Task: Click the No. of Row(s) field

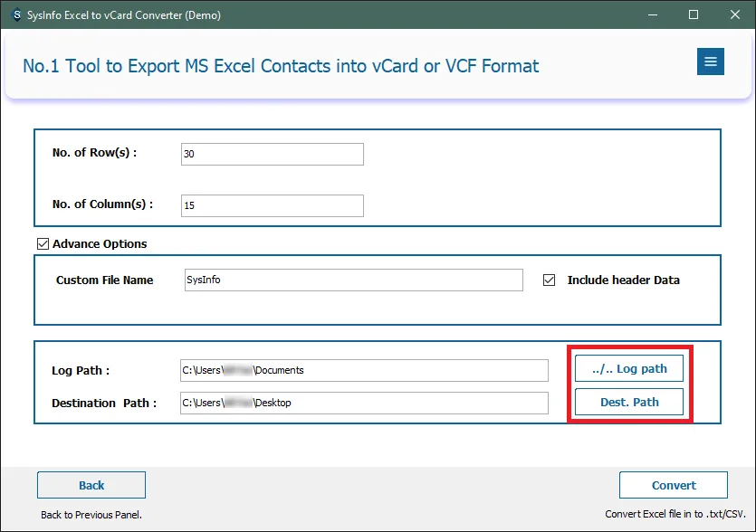Action: 272,155
